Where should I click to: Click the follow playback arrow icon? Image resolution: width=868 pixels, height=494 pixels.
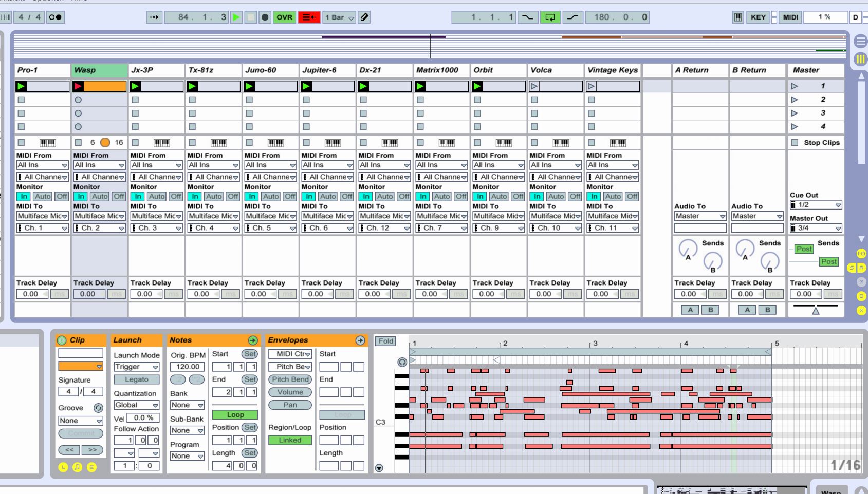154,17
